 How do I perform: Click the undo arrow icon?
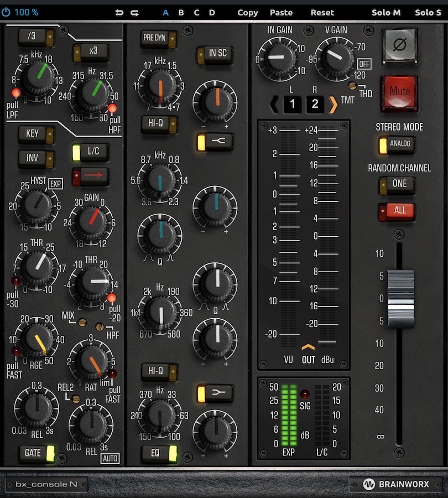(119, 12)
